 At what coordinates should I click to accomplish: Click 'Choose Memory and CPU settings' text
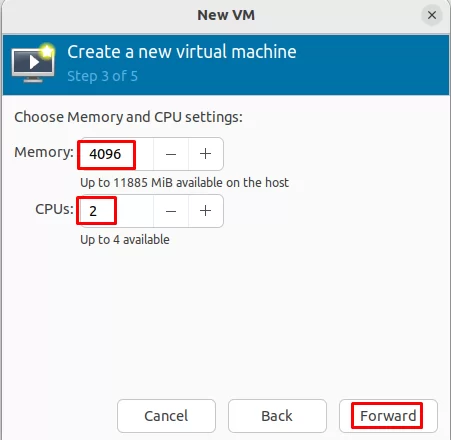pos(128,117)
